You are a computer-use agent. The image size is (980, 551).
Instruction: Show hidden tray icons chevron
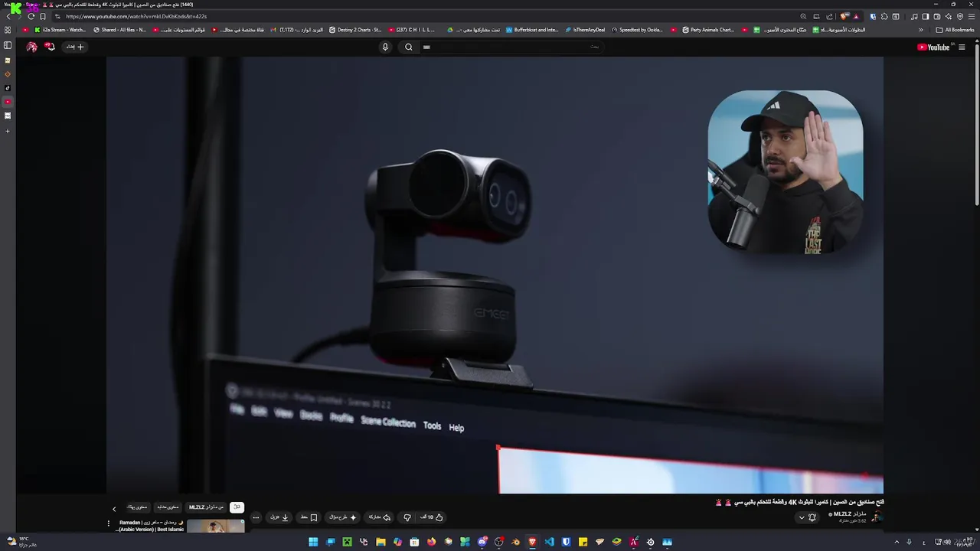897,542
